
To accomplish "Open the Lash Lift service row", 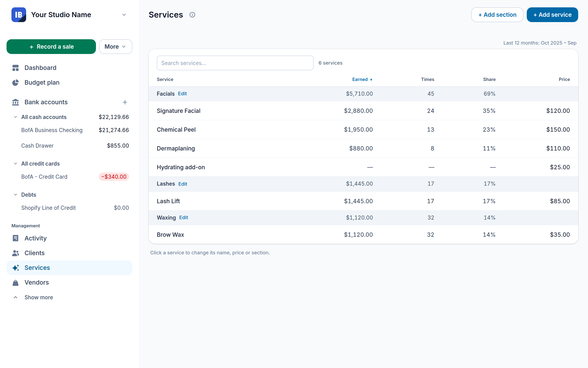I will pyautogui.click(x=363, y=201).
